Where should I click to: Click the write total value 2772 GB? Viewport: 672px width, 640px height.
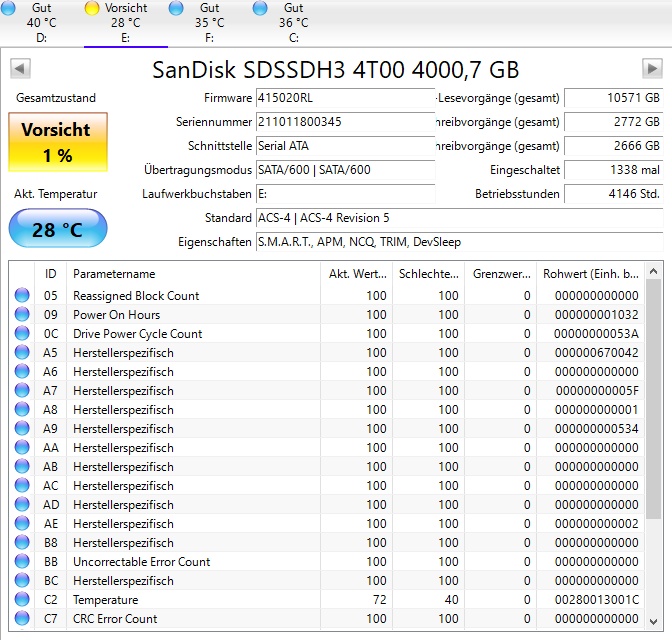coord(614,122)
